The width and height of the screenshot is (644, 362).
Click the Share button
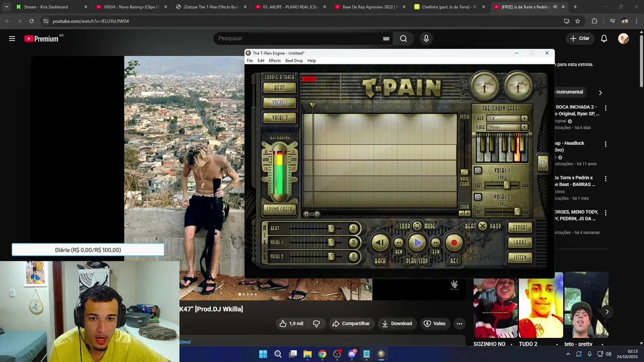520,242
